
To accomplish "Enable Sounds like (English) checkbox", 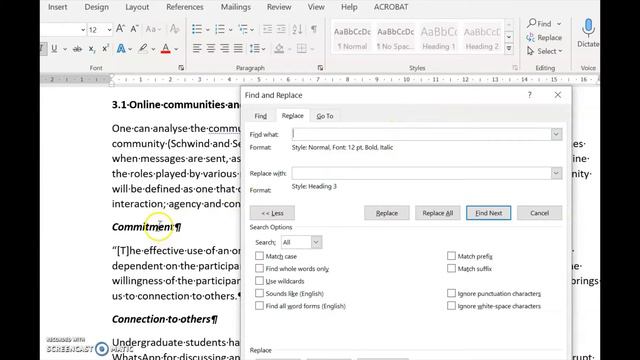I will pos(259,293).
